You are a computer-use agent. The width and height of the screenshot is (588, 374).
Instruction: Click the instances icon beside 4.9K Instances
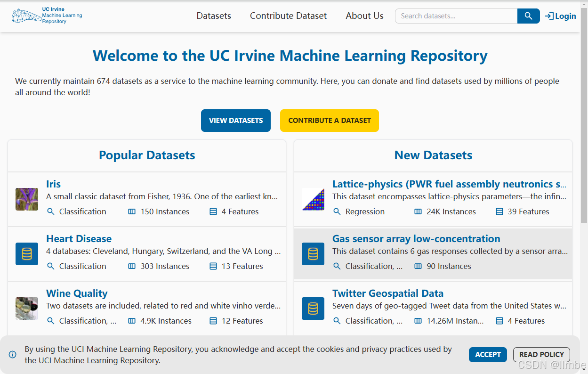click(x=132, y=321)
